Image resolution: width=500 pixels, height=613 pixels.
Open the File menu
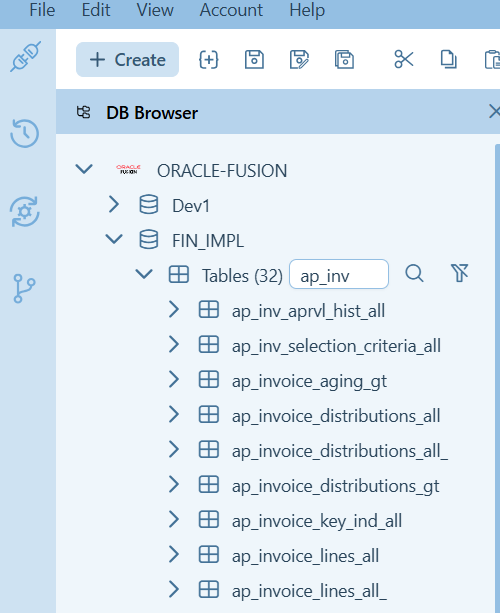pyautogui.click(x=42, y=10)
